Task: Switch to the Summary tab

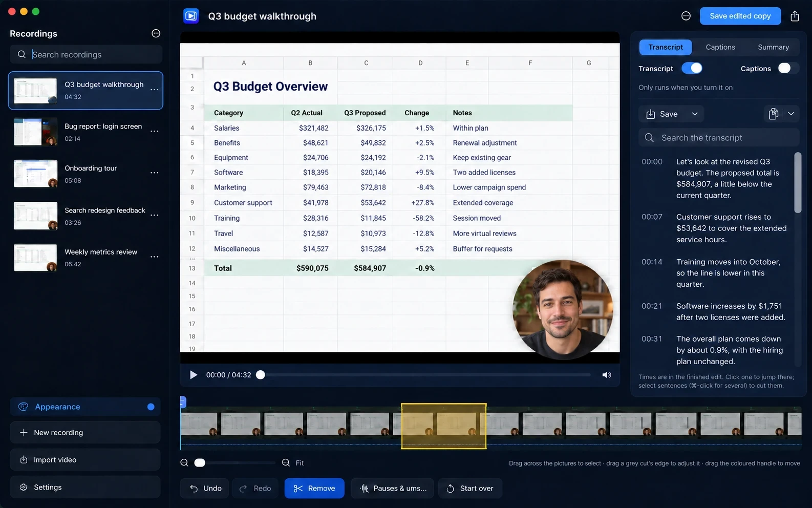Action: tap(773, 47)
